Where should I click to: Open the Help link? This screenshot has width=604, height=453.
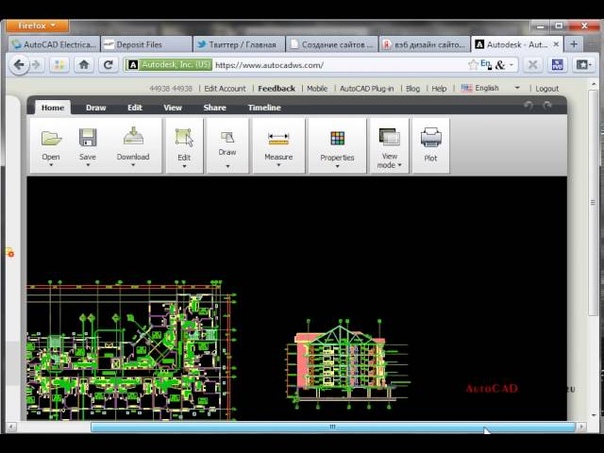pos(439,89)
